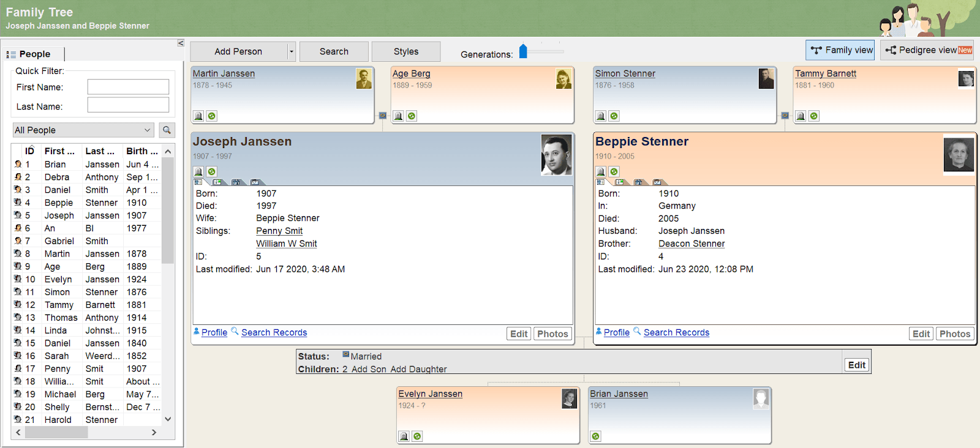Open Beppie Stenner's portrait photo
The width and height of the screenshot is (980, 448).
(959, 155)
